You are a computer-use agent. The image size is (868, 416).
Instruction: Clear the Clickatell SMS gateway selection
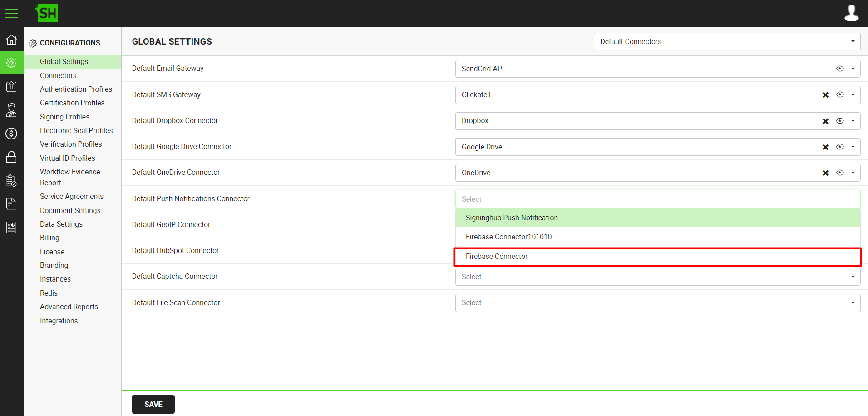(x=825, y=95)
